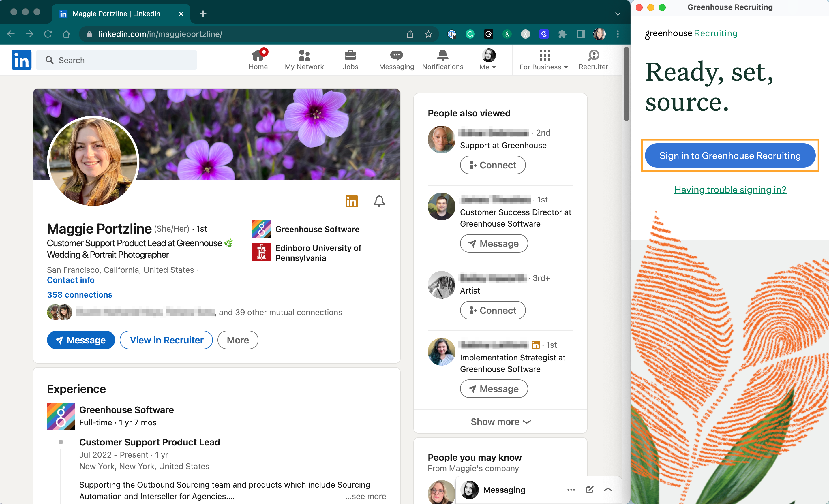View Notifications bell in nav bar
Viewport: 829px width, 504px height.
pyautogui.click(x=442, y=59)
